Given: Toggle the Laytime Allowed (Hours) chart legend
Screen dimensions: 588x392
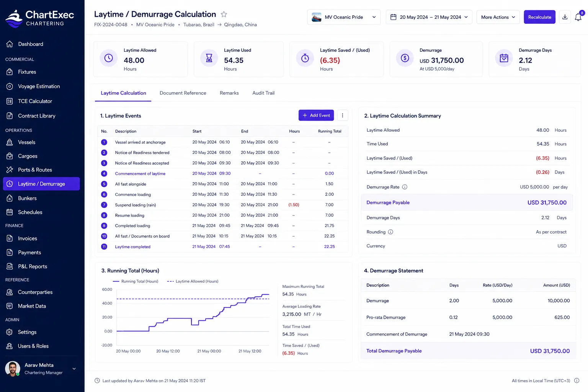Looking at the screenshot, I should click(x=193, y=281).
